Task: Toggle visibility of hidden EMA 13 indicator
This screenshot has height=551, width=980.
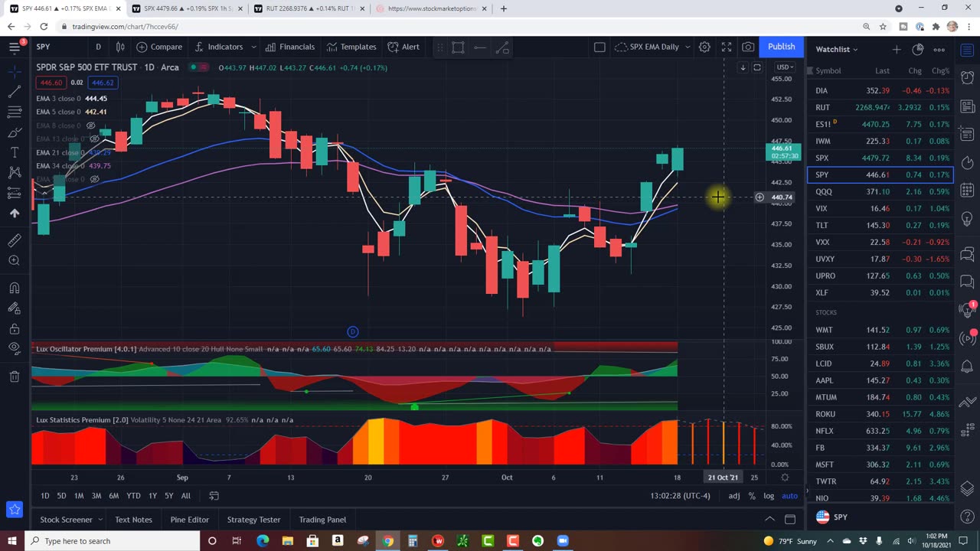Action: click(95, 139)
